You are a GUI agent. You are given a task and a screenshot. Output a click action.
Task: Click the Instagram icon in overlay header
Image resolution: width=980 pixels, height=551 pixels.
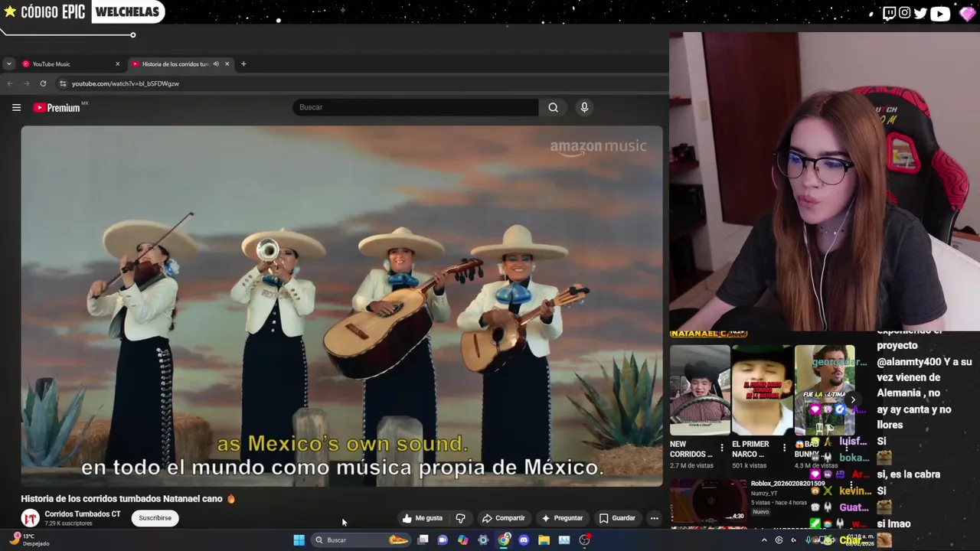[x=904, y=13]
